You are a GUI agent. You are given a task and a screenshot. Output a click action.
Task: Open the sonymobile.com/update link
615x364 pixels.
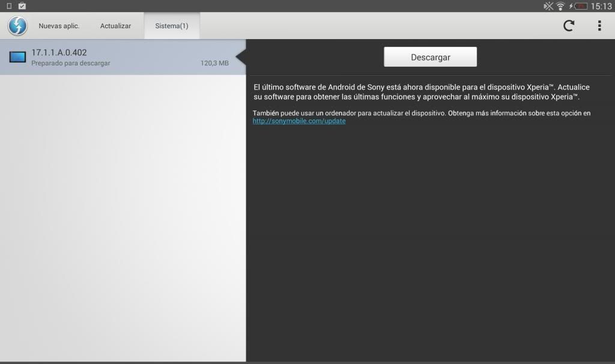click(x=299, y=121)
